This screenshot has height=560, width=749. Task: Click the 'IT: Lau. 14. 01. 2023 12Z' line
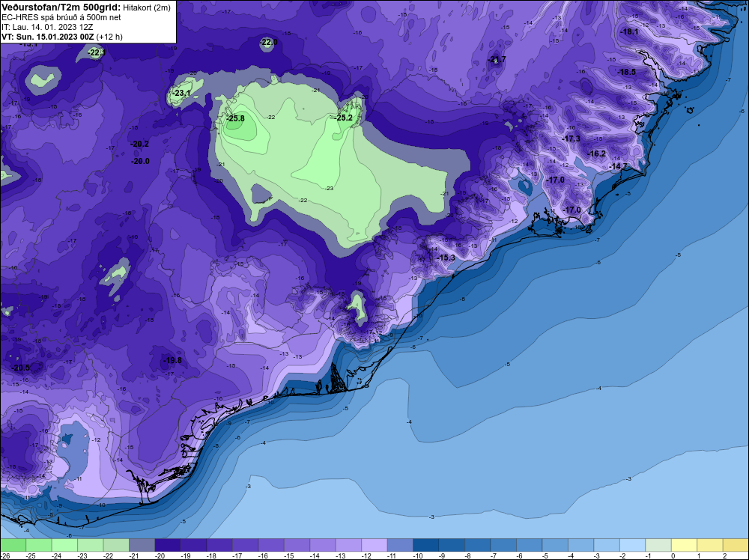pos(47,27)
